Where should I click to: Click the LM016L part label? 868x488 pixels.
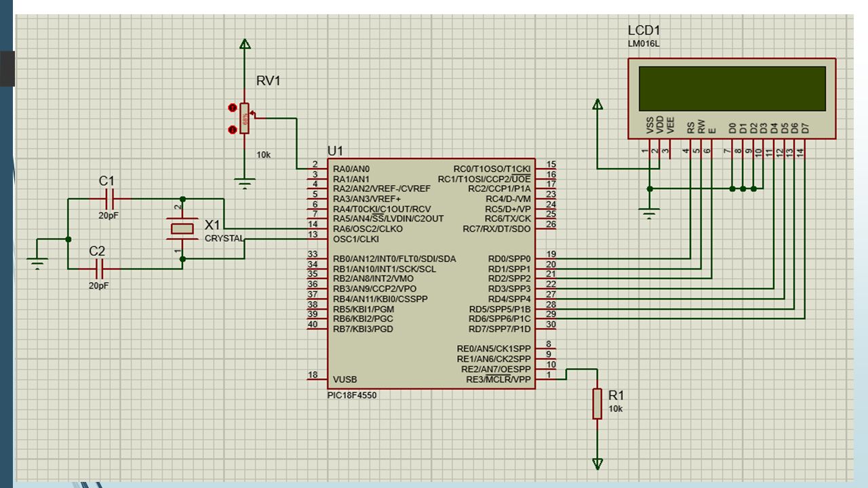click(643, 44)
